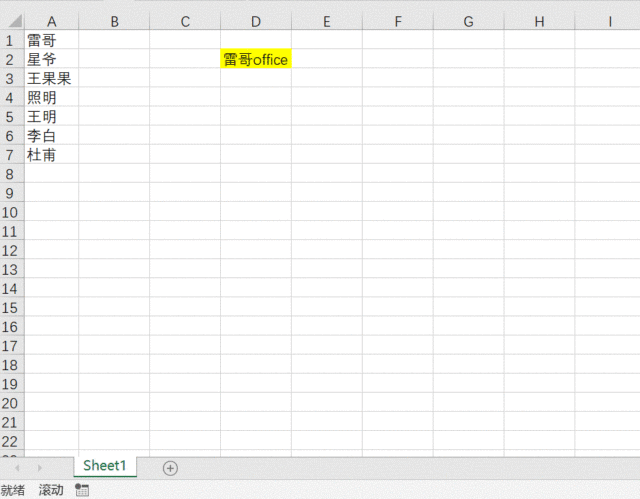
Task: Select row 19 header
Action: (x=12, y=384)
